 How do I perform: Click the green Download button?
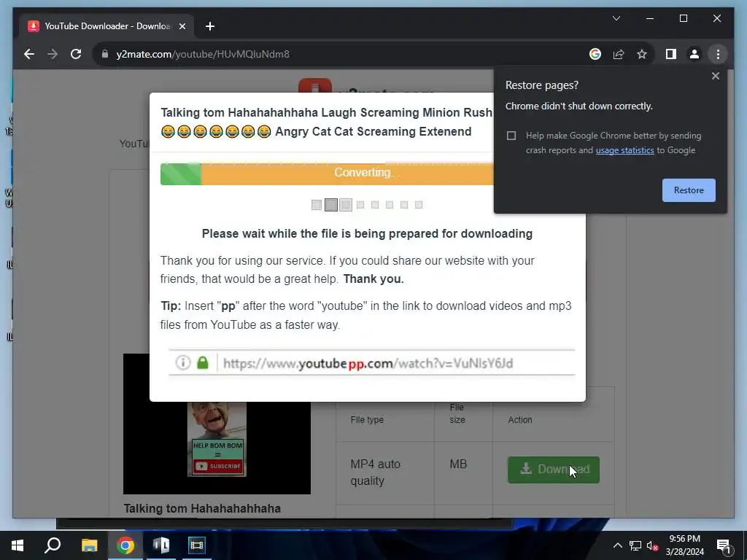pos(553,470)
